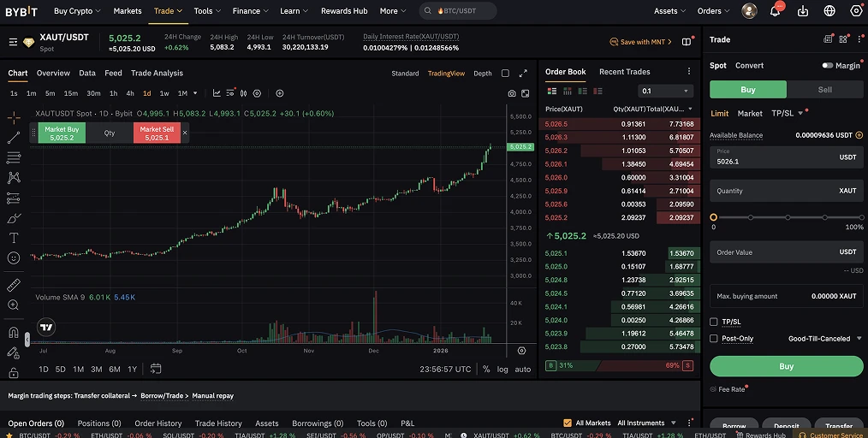Show the buy-only order book view
Screen dimensions: 868x438
coord(582,91)
